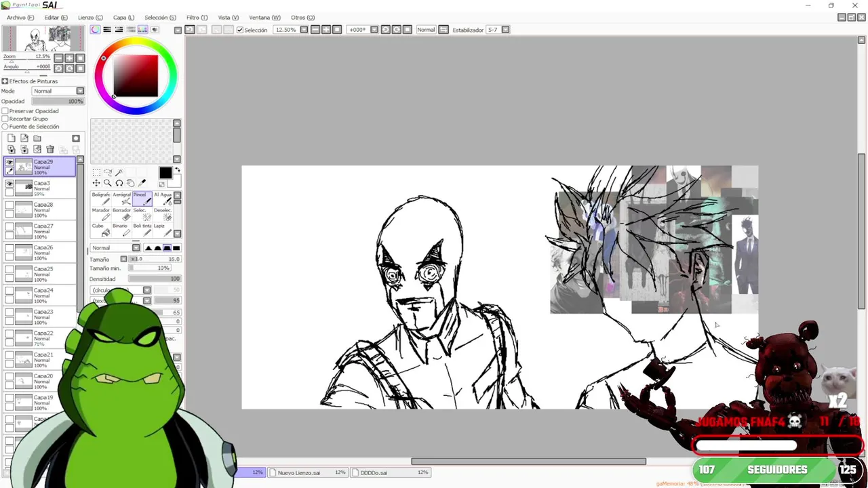The width and height of the screenshot is (868, 488).
Task: Show layer Capa28 via its visibility box
Action: [x=9, y=205]
